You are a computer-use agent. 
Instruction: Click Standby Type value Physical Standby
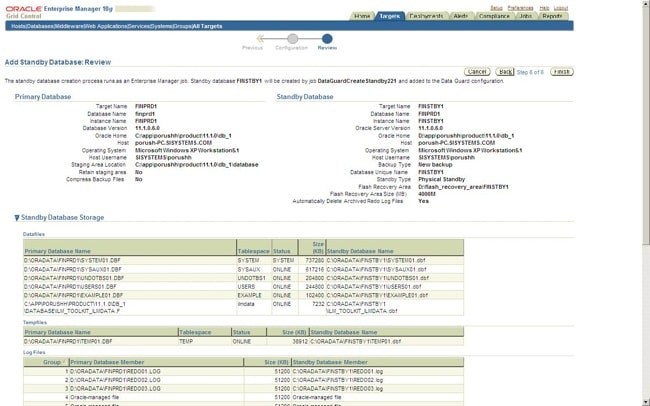click(x=441, y=179)
